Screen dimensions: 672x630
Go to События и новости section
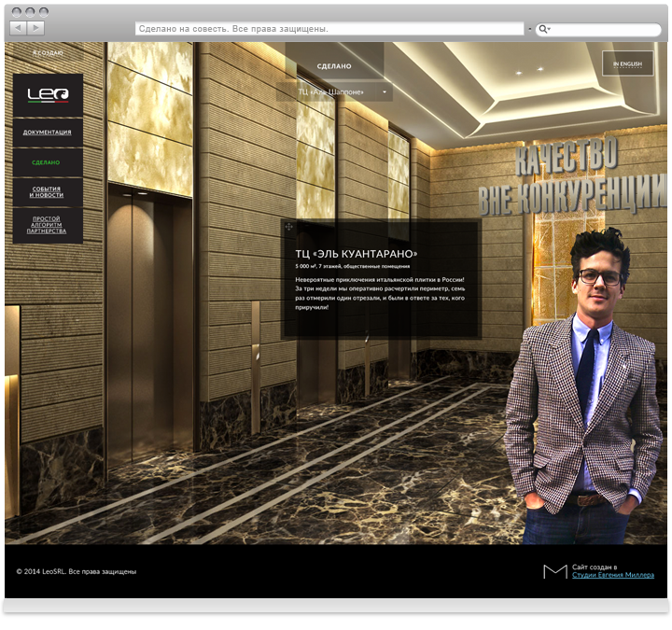tap(48, 192)
